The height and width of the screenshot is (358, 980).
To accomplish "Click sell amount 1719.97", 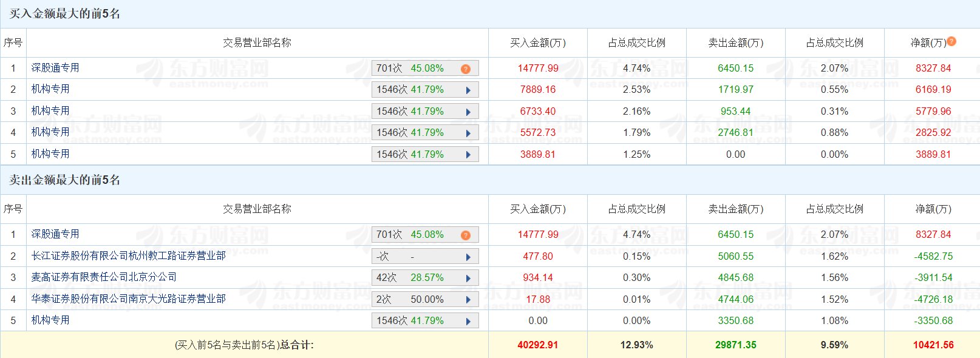I will click(x=736, y=89).
